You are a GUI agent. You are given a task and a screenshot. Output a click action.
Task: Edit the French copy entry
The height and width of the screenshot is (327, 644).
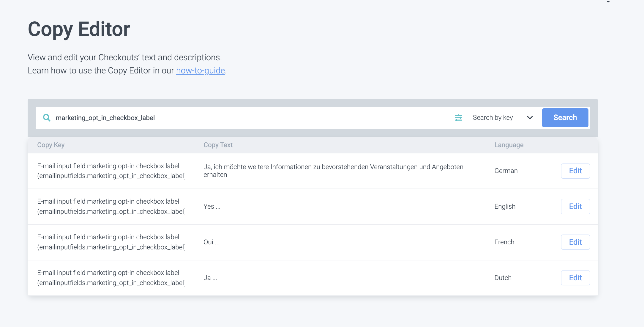click(575, 242)
